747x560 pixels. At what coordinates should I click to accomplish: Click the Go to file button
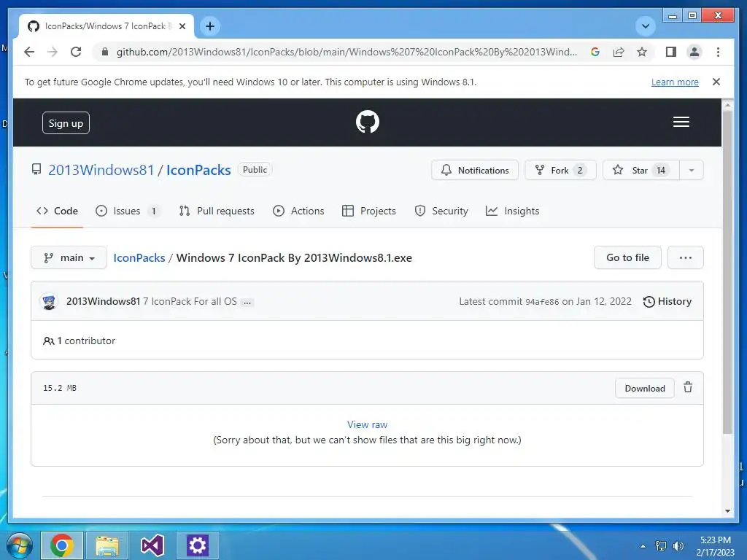pyautogui.click(x=627, y=257)
